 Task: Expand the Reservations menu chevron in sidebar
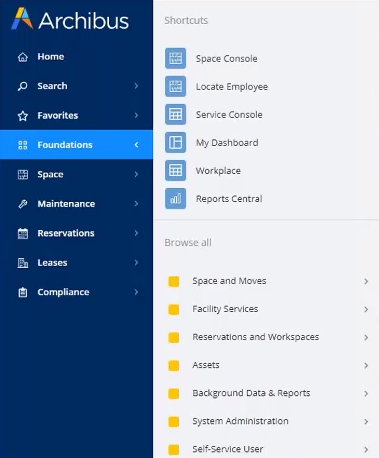click(x=136, y=233)
